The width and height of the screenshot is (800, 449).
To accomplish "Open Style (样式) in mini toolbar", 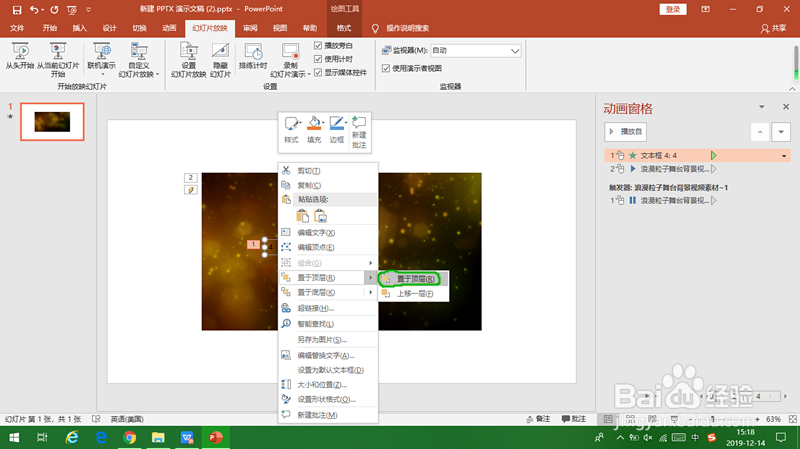I will point(291,130).
